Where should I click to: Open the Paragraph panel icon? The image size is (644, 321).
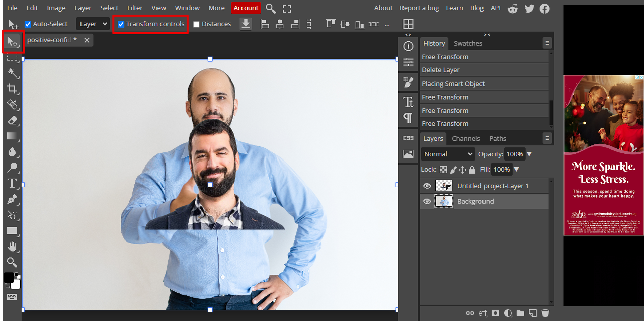tap(409, 118)
